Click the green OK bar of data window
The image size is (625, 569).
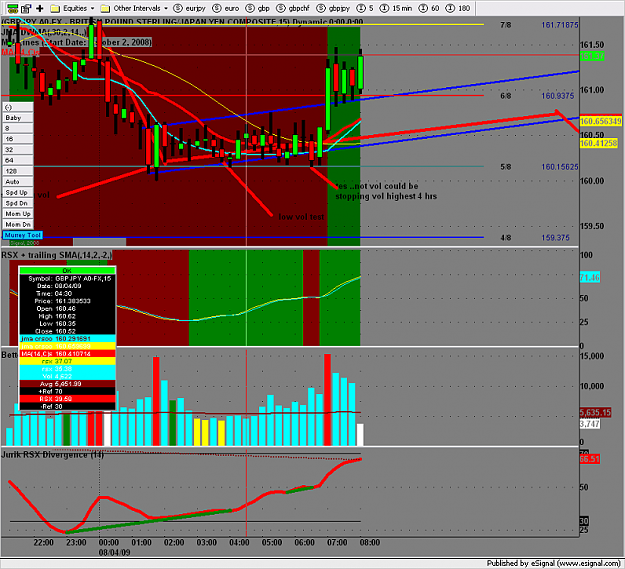[x=67, y=271]
